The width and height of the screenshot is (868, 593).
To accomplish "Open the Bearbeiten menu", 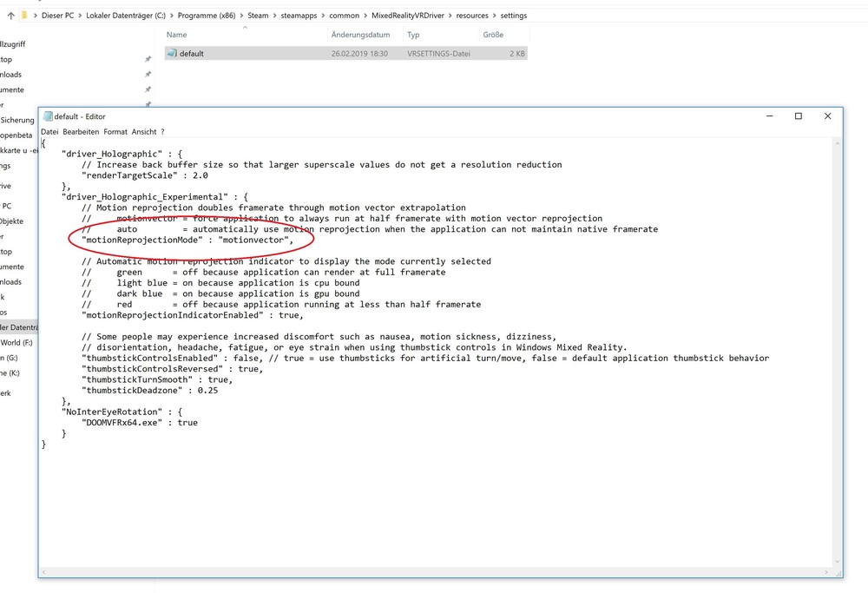I will pos(81,132).
